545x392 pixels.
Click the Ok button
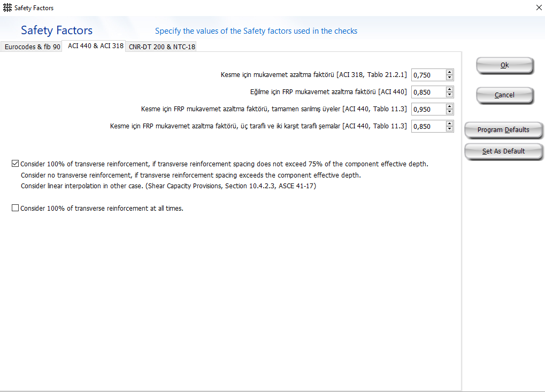tap(504, 65)
